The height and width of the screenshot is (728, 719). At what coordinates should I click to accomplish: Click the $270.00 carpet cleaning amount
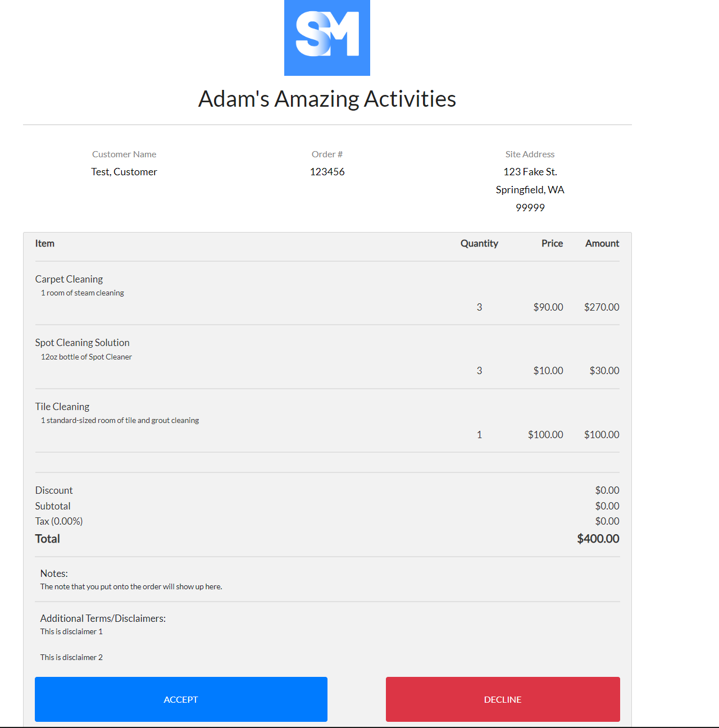point(602,307)
